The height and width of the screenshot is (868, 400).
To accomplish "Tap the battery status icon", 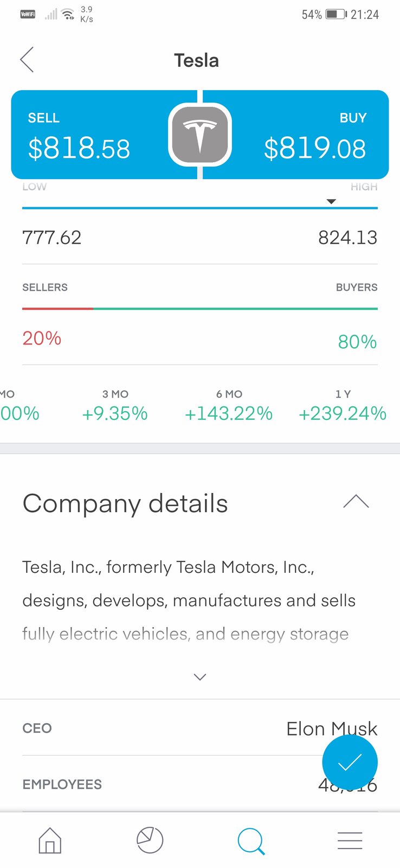I will point(336,15).
